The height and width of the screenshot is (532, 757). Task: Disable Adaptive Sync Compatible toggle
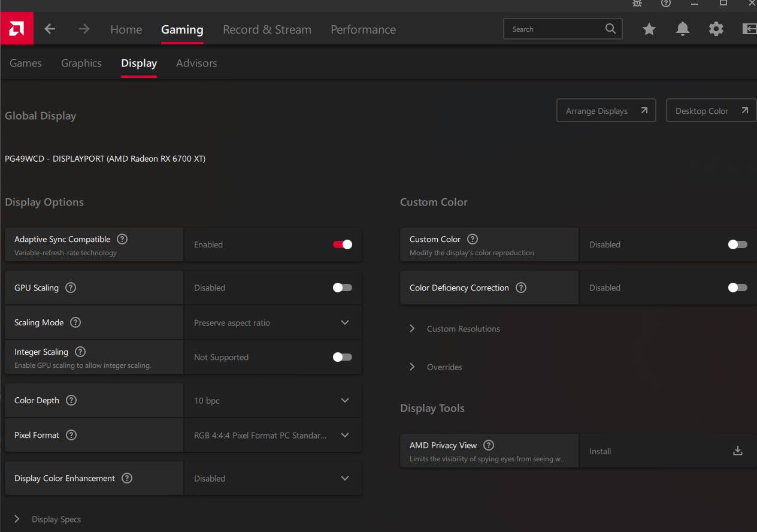(343, 244)
